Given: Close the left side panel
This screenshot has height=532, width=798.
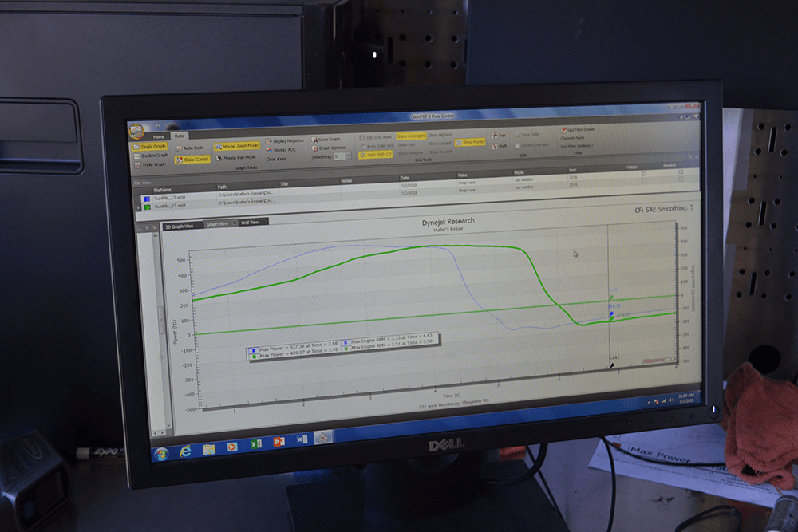Looking at the screenshot, I should (155, 227).
